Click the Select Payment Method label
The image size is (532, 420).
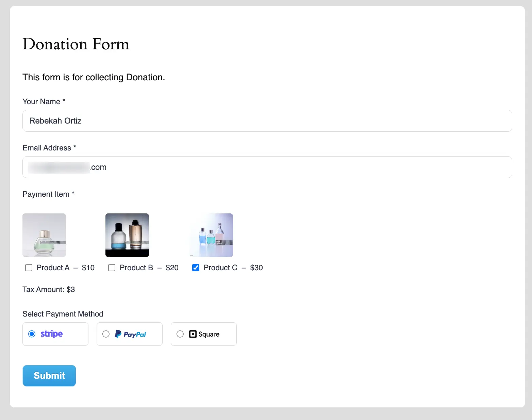(63, 314)
